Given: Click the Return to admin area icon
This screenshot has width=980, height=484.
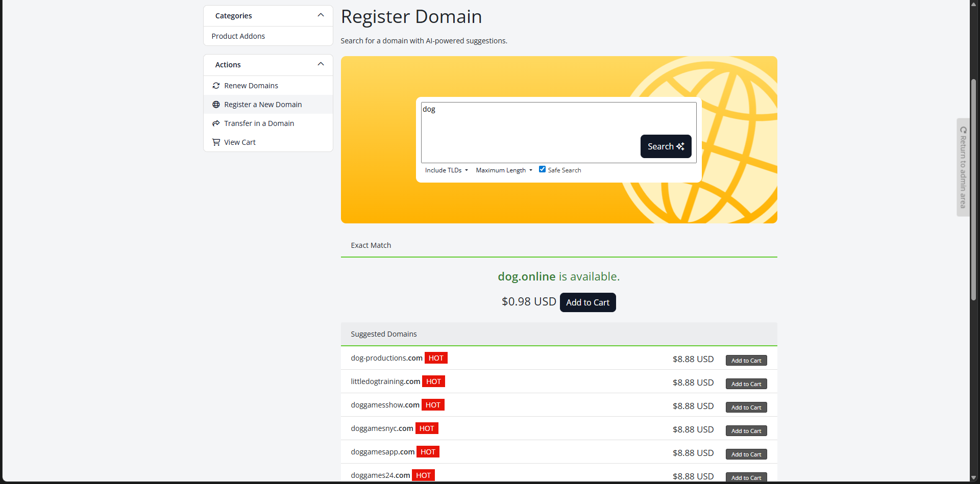Looking at the screenshot, I should 963,130.
